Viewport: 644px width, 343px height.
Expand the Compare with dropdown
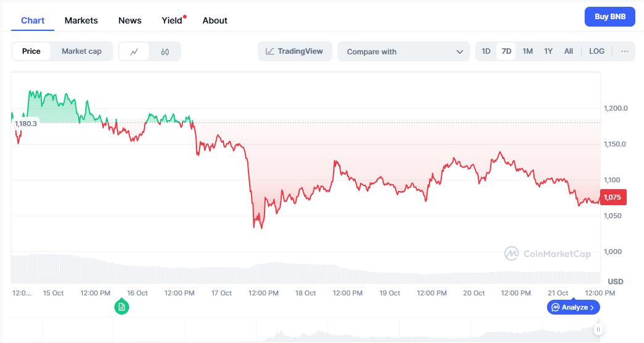405,52
